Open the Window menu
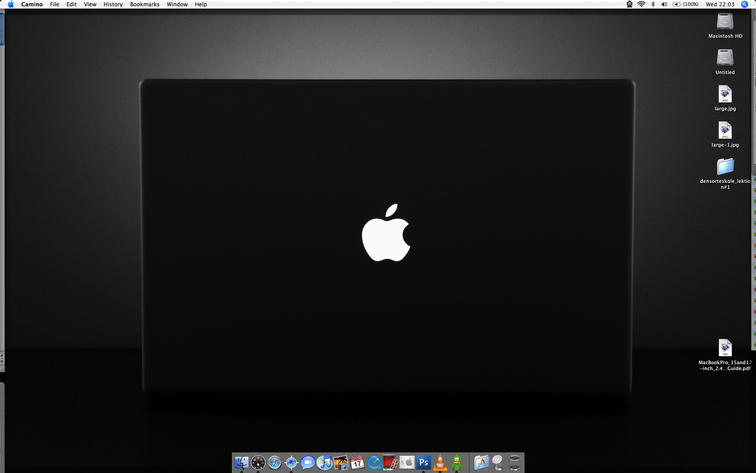Viewport: 756px width, 473px height. [177, 4]
